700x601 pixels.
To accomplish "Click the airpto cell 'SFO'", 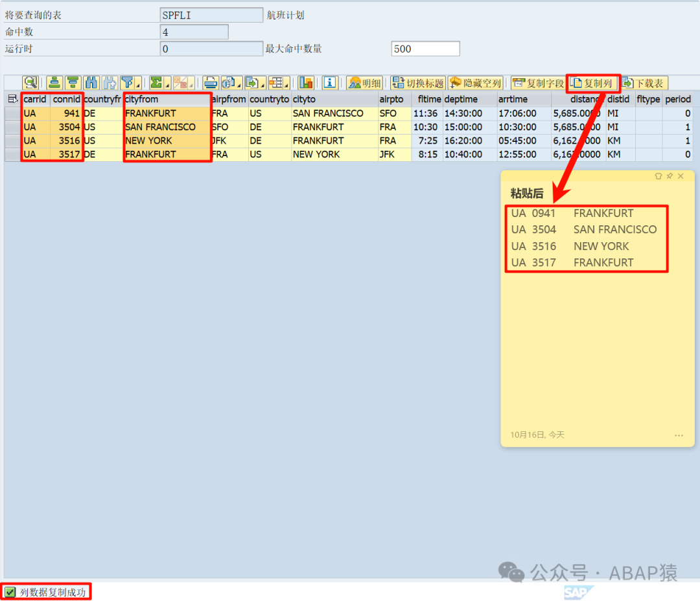I will point(394,113).
